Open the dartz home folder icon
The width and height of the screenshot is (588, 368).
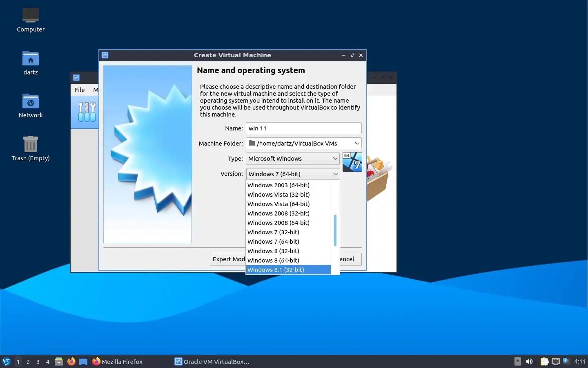[x=31, y=63]
